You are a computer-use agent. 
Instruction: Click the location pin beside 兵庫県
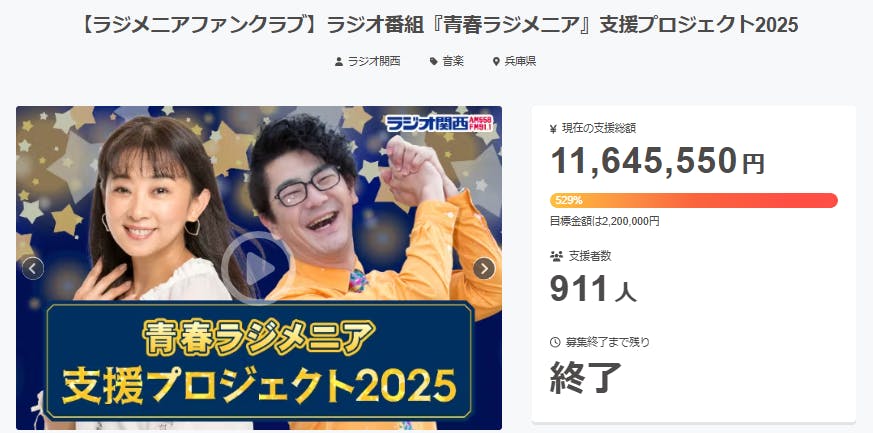pyautogui.click(x=496, y=62)
